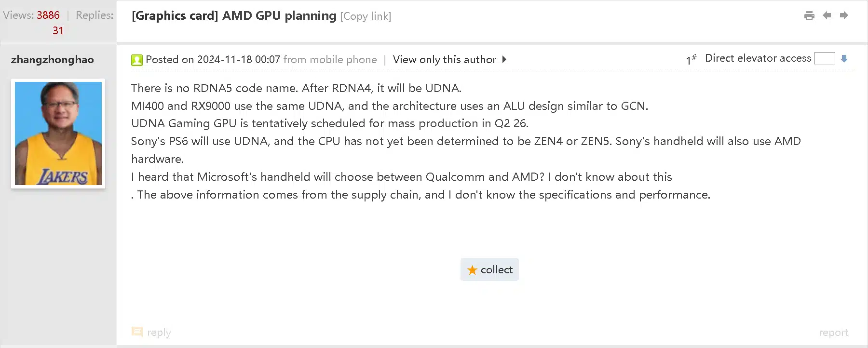
Task: Open zhangzhonghao's user profile name
Action: click(53, 59)
